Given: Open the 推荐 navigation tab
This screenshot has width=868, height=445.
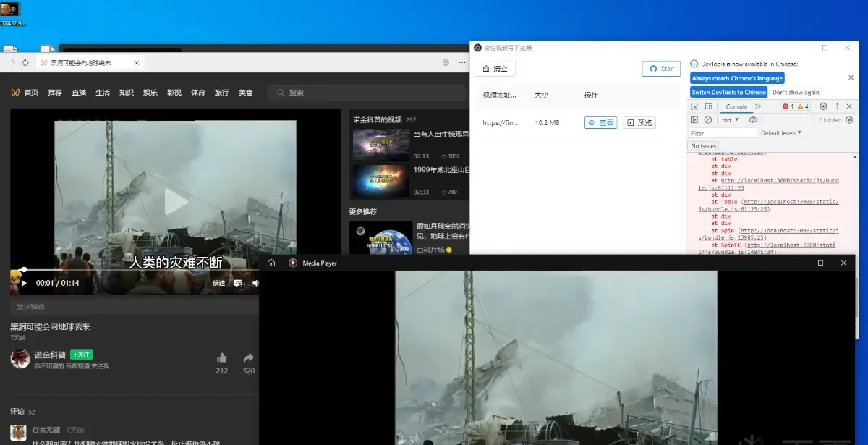Looking at the screenshot, I should pos(55,93).
